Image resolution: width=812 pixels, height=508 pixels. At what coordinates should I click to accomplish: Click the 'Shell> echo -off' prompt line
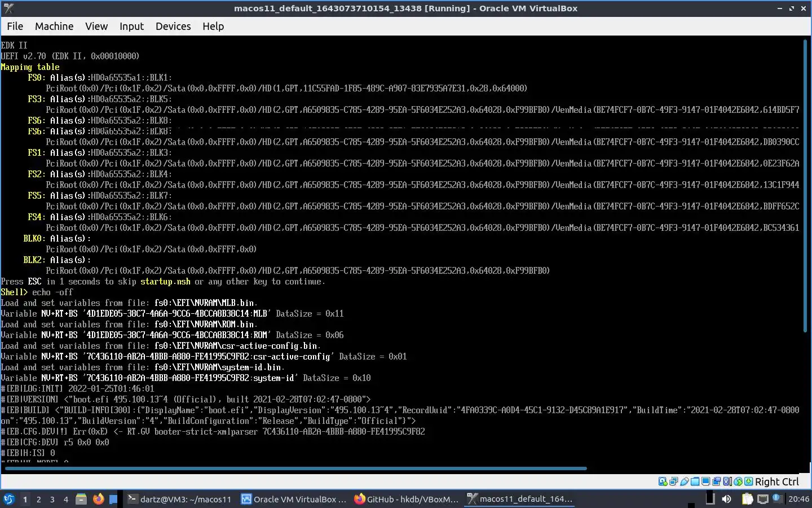click(x=37, y=292)
